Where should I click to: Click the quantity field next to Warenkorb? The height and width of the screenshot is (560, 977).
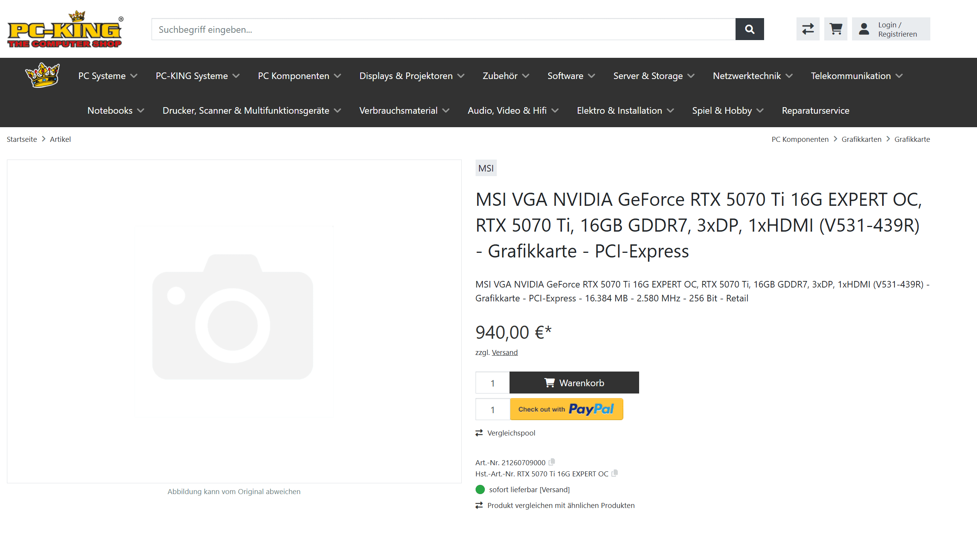click(492, 383)
